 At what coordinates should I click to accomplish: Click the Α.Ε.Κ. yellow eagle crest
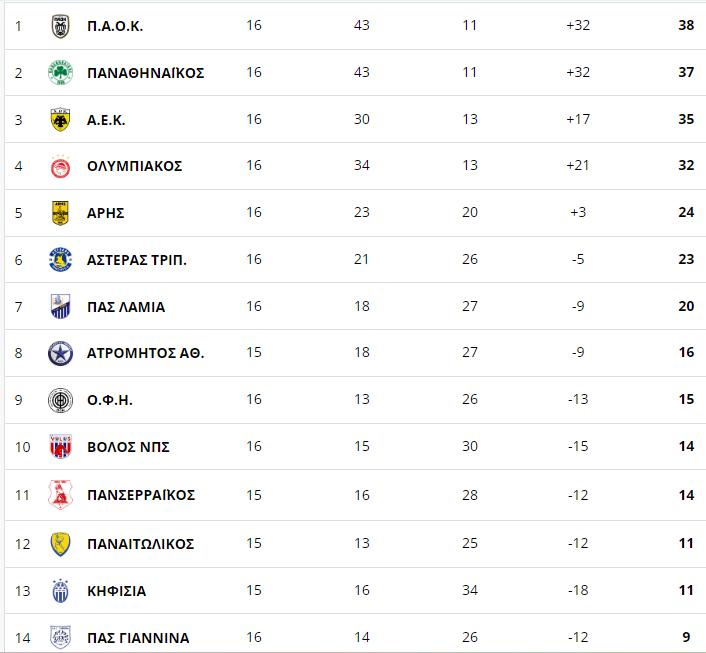[x=60, y=120]
